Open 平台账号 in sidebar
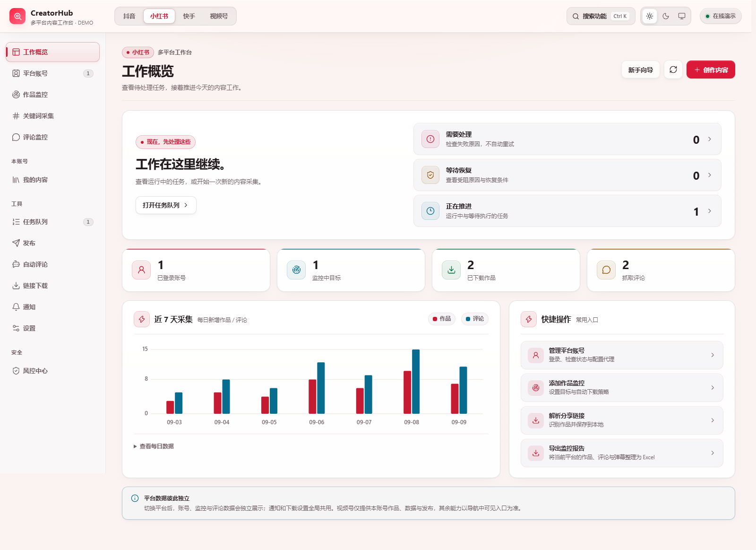 click(52, 73)
